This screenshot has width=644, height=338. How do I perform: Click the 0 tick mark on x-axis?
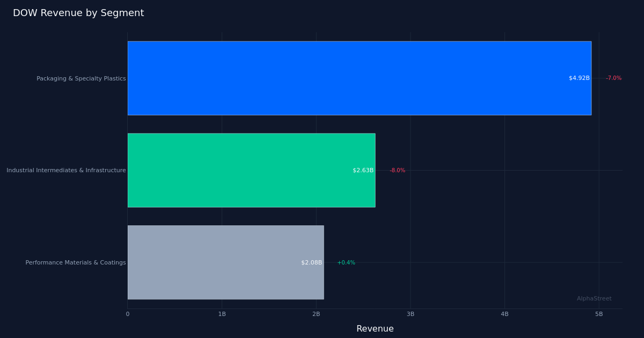[127, 313]
